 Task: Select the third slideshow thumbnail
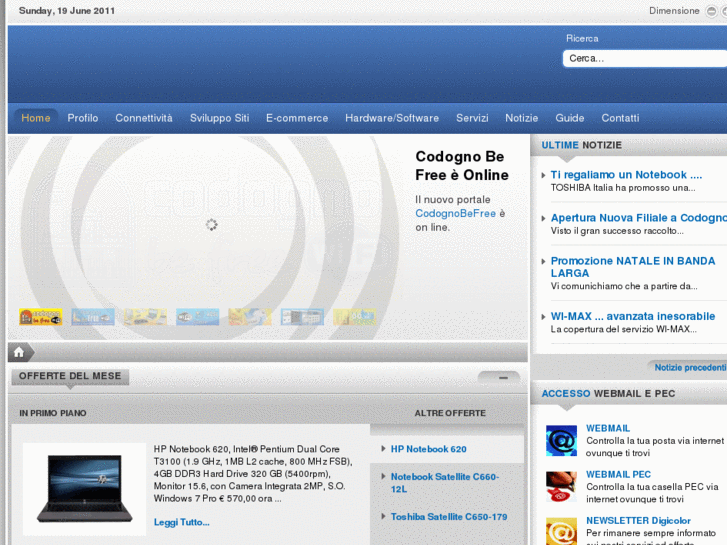click(145, 317)
